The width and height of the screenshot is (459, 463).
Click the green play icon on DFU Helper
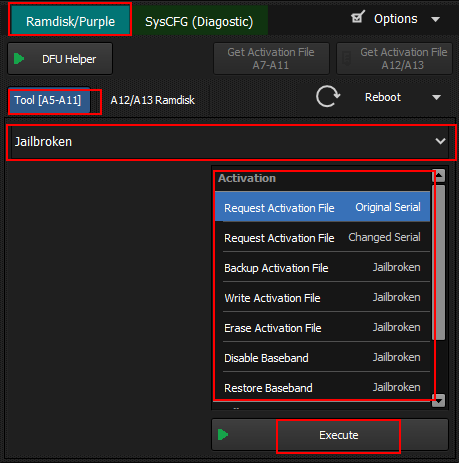click(19, 59)
